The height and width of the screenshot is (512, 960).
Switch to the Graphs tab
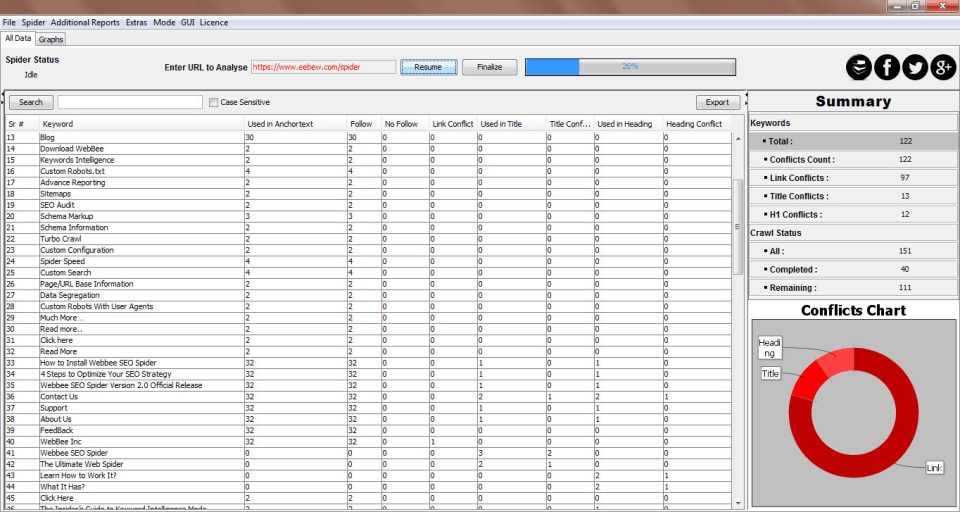[51, 39]
